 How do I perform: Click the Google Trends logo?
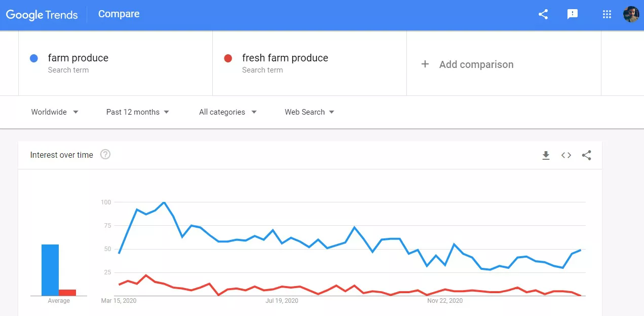[42, 15]
